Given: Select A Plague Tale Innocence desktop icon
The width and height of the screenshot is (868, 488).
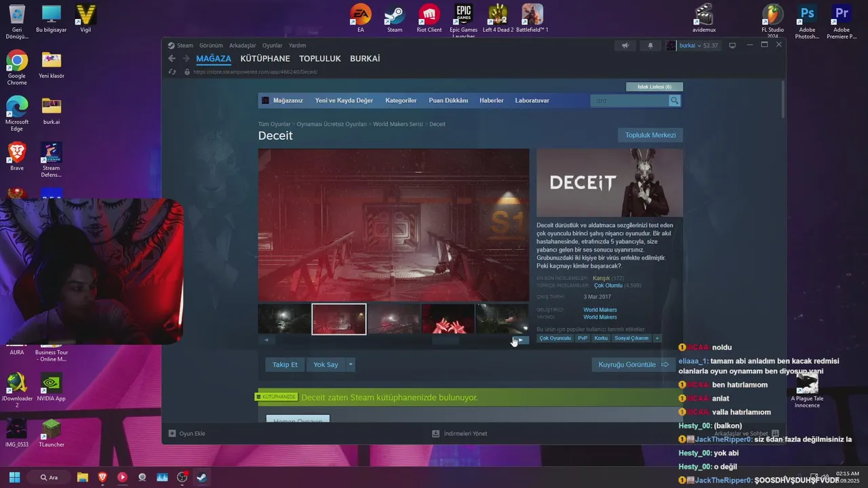Looking at the screenshot, I should click(807, 389).
